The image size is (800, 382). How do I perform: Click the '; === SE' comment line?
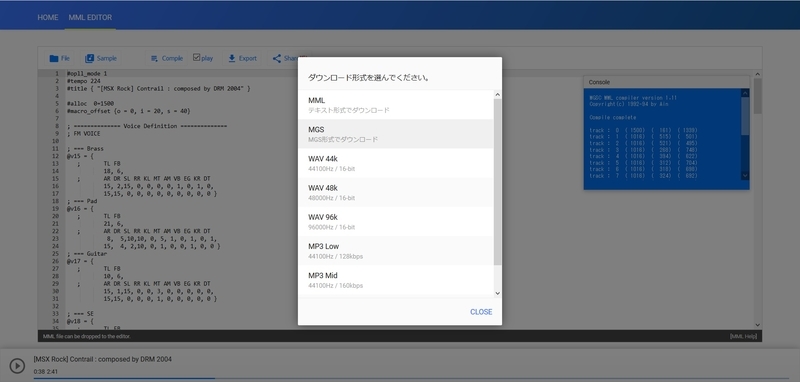point(80,313)
